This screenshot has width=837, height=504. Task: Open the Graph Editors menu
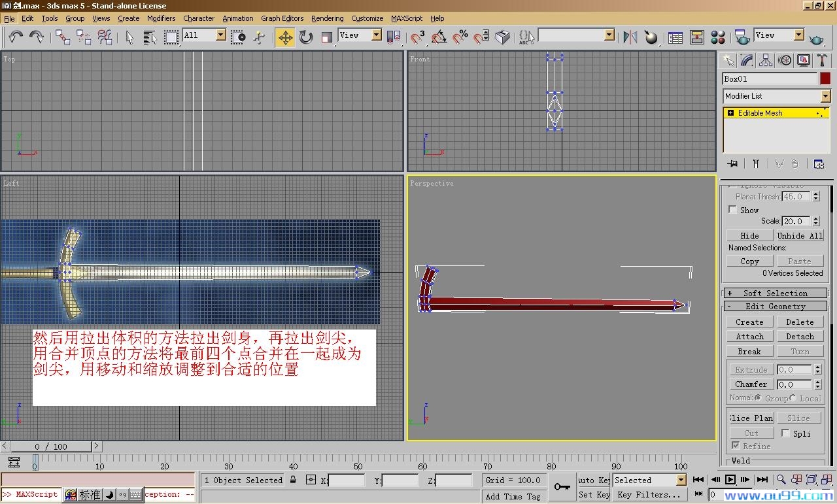282,18
